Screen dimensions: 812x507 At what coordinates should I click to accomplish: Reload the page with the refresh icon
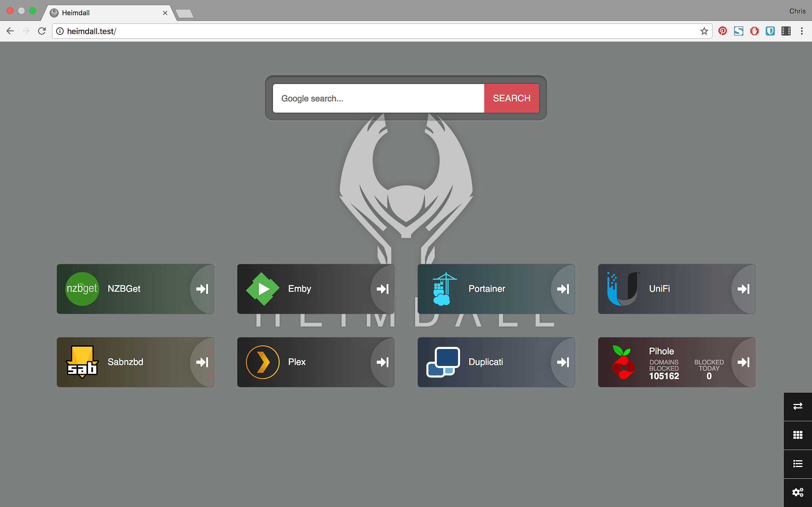tap(42, 31)
